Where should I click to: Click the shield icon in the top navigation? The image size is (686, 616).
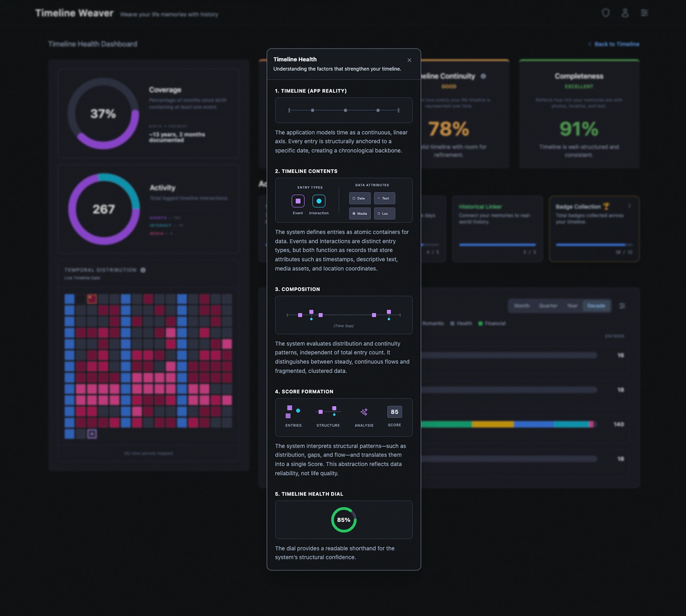tap(606, 13)
